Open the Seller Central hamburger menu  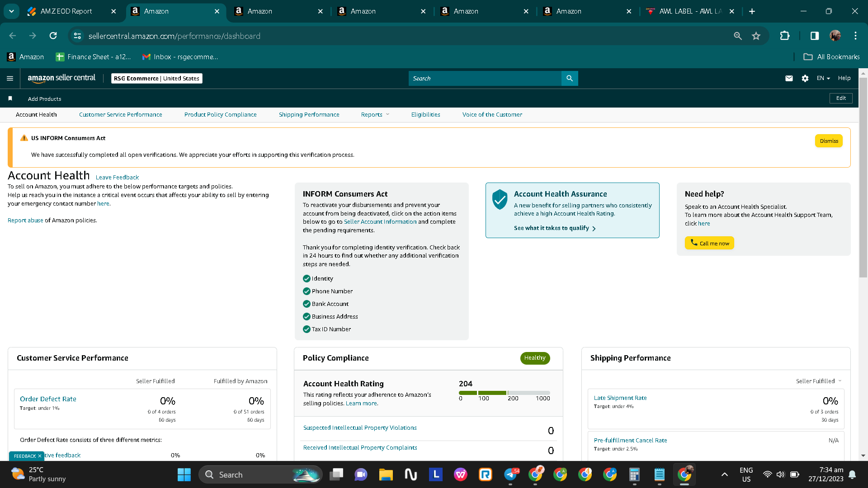(10, 79)
